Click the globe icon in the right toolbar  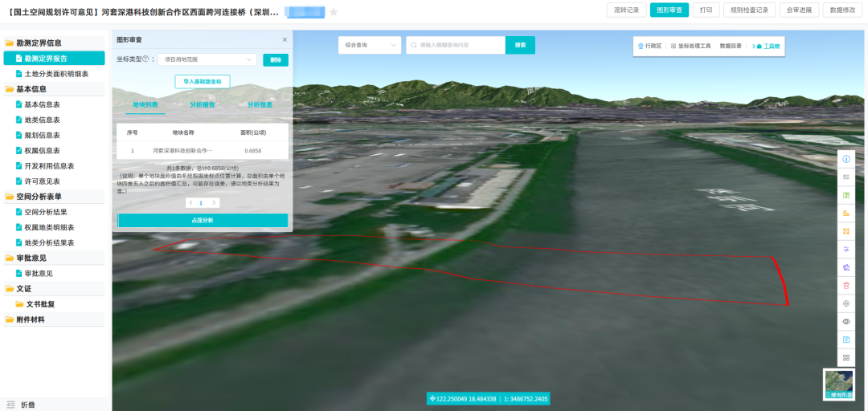click(x=845, y=303)
